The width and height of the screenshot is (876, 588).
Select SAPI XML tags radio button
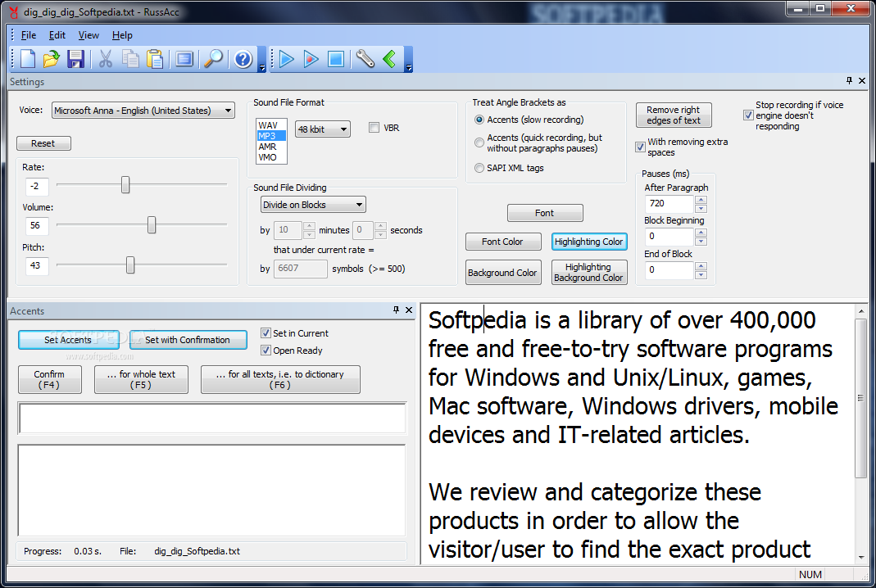tap(479, 168)
